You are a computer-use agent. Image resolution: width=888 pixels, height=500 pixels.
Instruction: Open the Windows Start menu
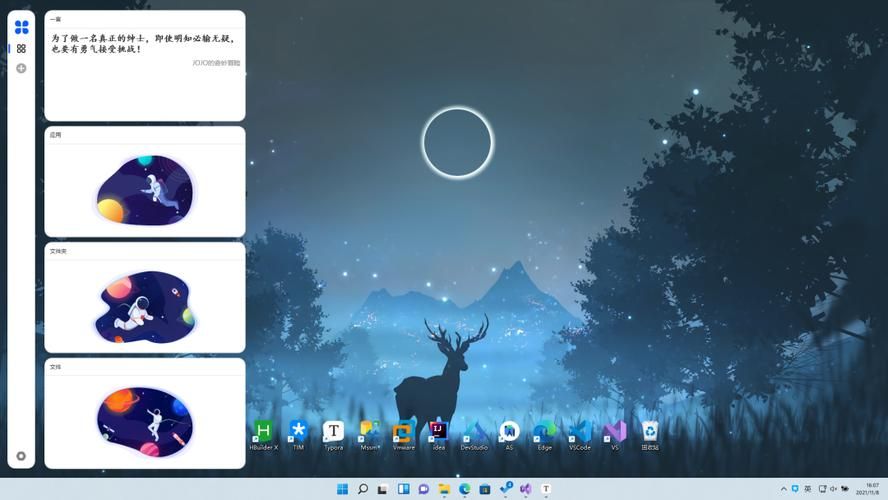click(x=343, y=489)
